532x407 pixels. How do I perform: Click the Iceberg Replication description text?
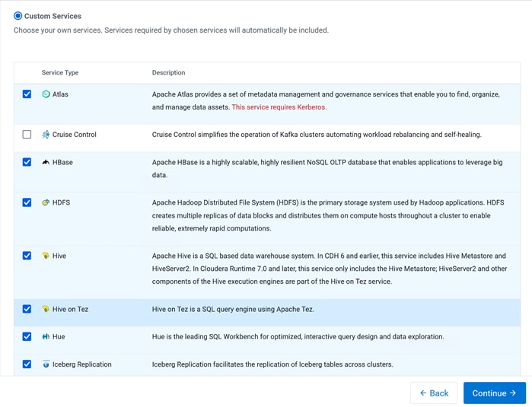pos(272,364)
